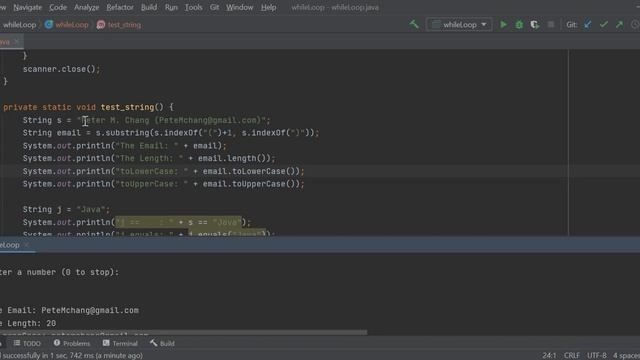Select the test_string method breadcrumb
The width and height of the screenshot is (640, 360).
click(x=119, y=24)
